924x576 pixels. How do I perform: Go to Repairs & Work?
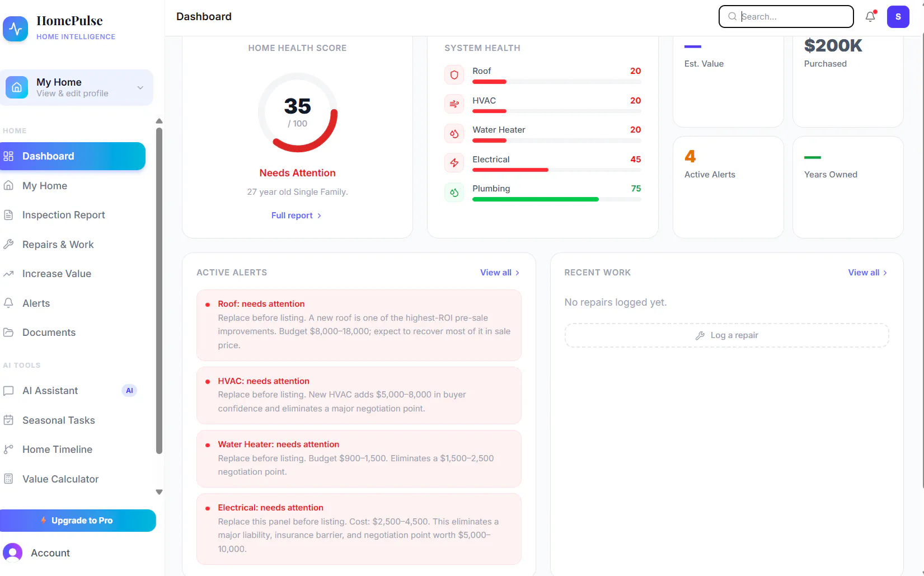73,245
